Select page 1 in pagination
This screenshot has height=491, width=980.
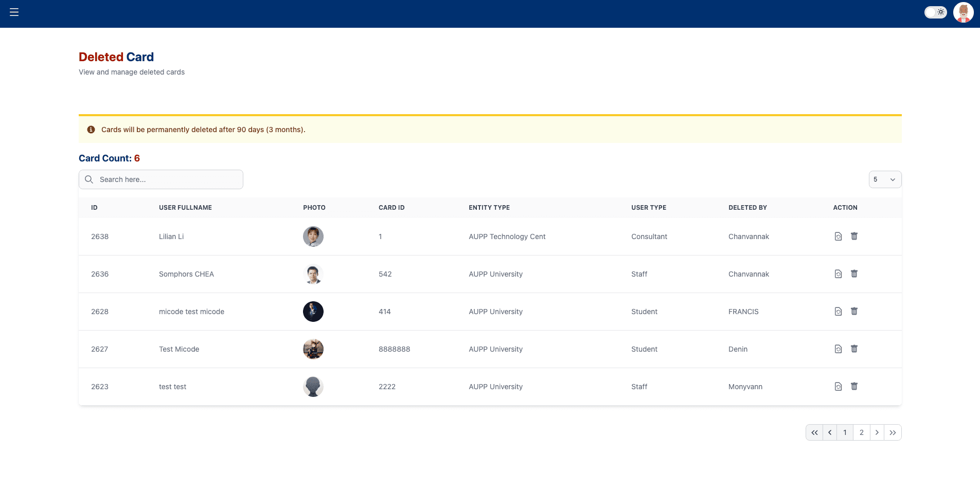coord(845,432)
